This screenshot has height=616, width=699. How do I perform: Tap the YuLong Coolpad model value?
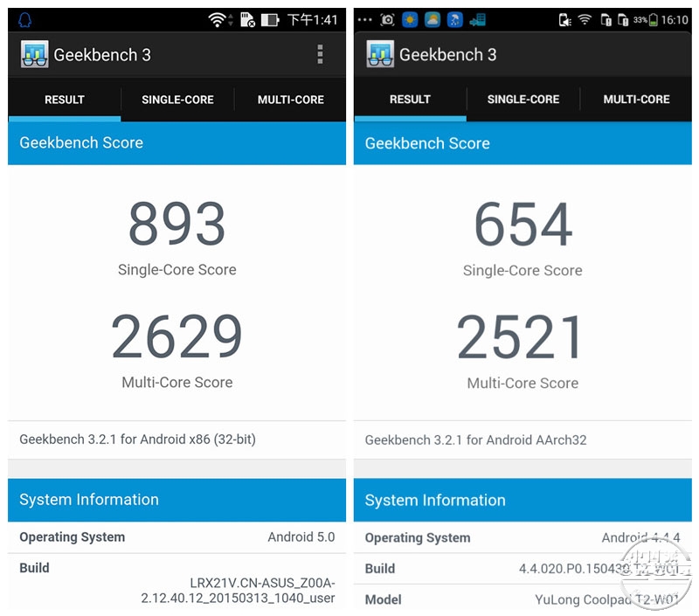(607, 600)
